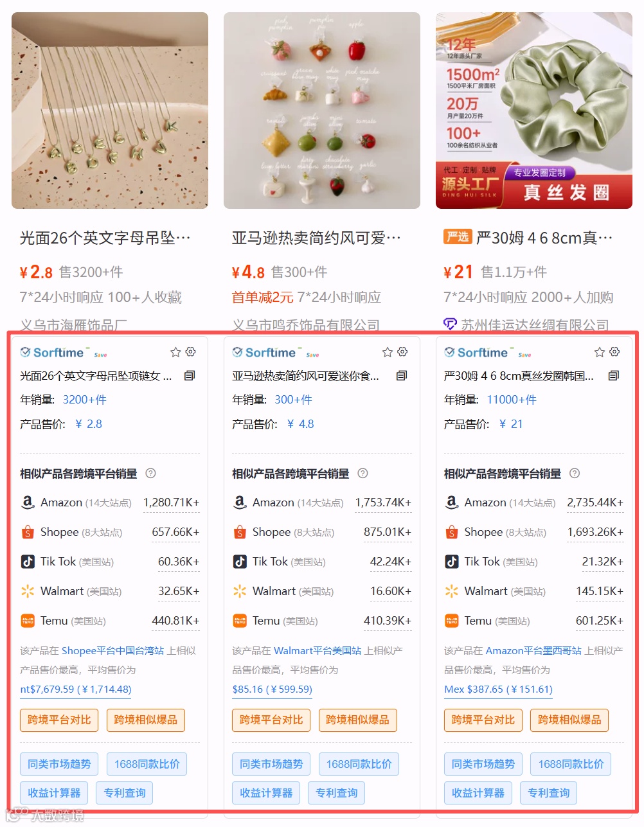This screenshot has width=644, height=827.
Task: Open 同类市场趋势 in the third card
Action: 483,764
